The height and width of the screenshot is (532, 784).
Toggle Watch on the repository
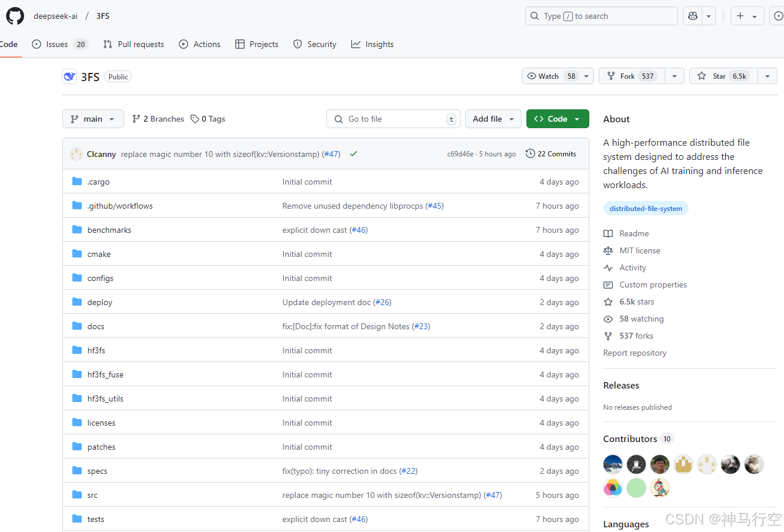[551, 76]
